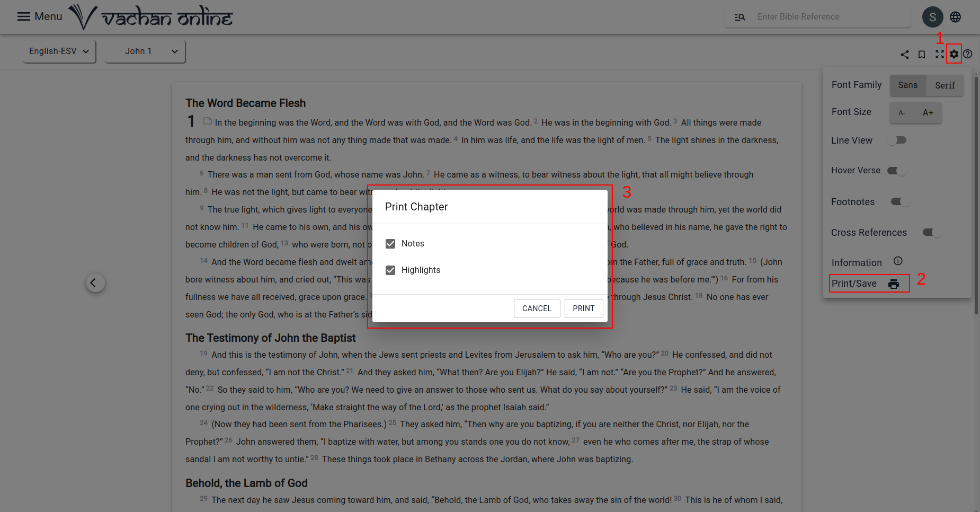Click PRINT in Print Chapter dialog
Image resolution: width=980 pixels, height=512 pixels.
[x=584, y=308]
